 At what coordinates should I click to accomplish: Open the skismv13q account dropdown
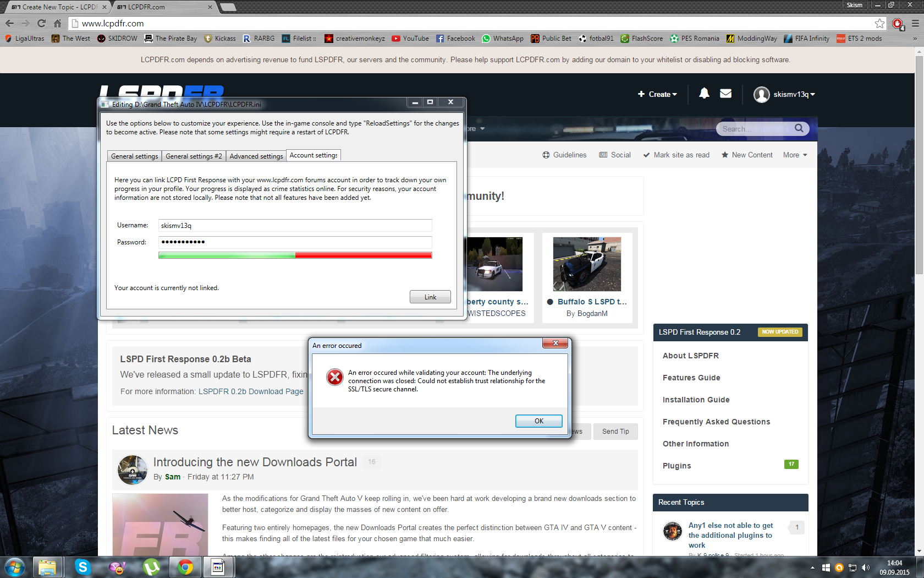785,94
